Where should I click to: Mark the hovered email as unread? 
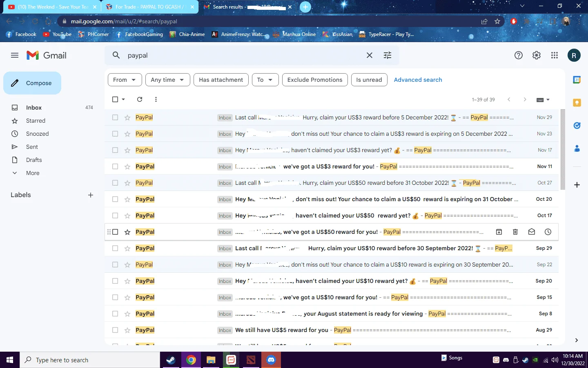click(x=532, y=232)
